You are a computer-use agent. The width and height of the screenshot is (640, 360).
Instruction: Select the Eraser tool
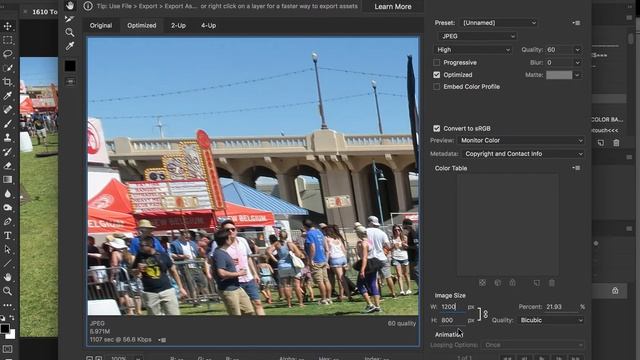pyautogui.click(x=7, y=165)
